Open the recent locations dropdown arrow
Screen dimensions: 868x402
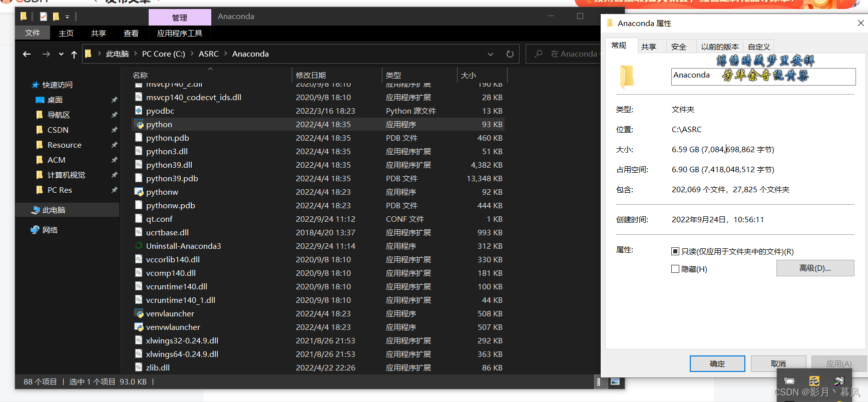61,54
